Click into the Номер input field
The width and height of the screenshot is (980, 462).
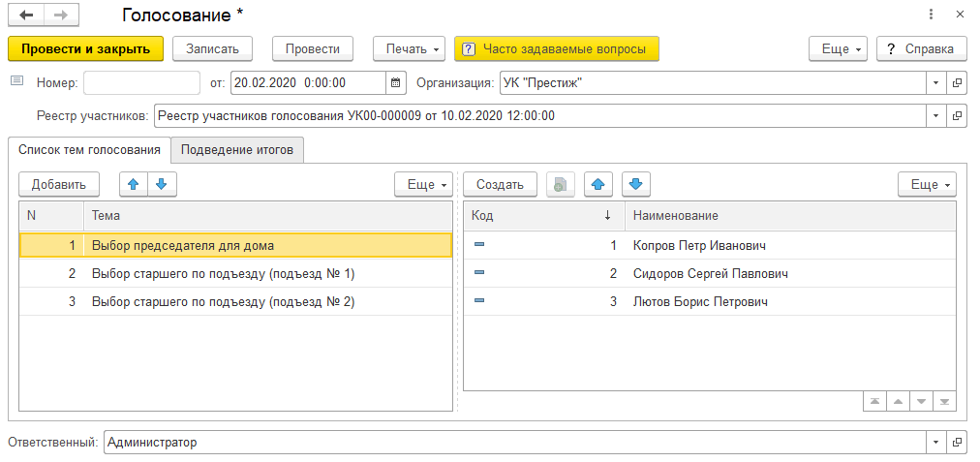141,83
